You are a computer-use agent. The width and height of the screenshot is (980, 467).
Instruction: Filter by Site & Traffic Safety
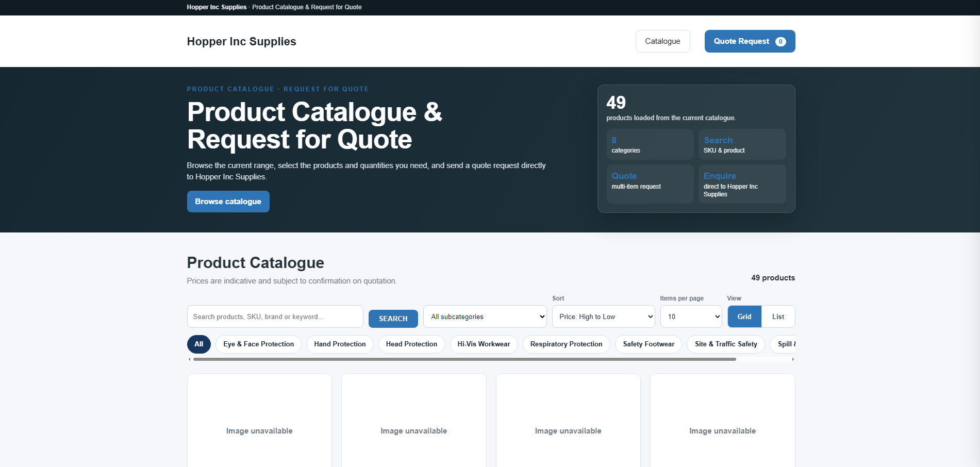click(x=726, y=344)
